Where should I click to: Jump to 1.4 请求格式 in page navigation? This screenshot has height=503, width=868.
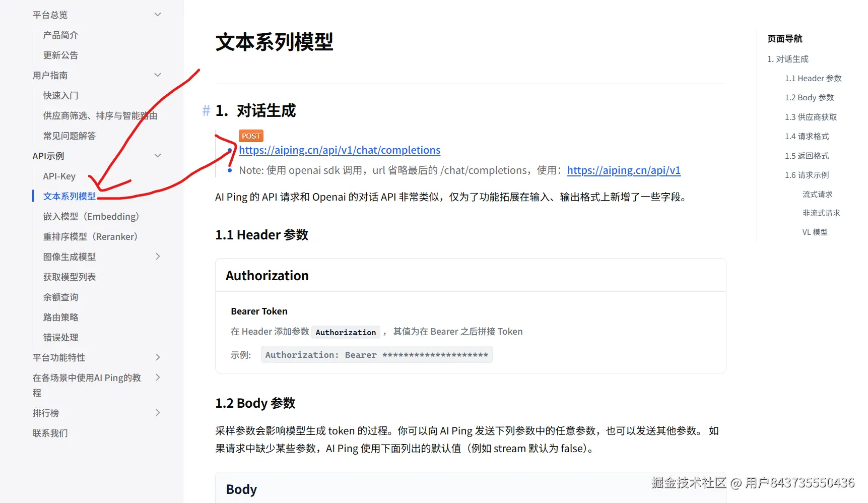coord(807,136)
